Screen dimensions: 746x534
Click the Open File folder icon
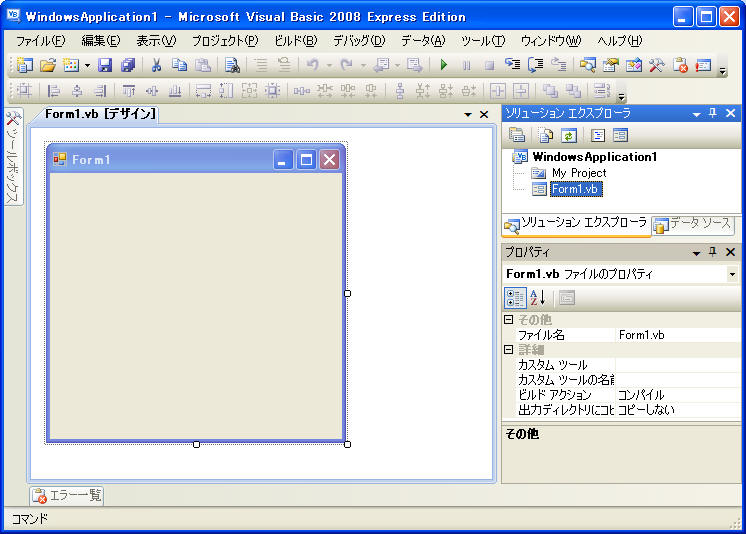48,65
